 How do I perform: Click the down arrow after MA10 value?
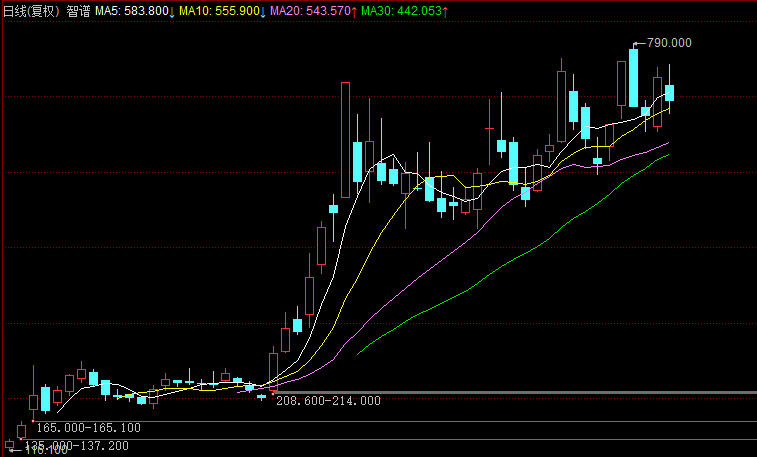coord(262,10)
